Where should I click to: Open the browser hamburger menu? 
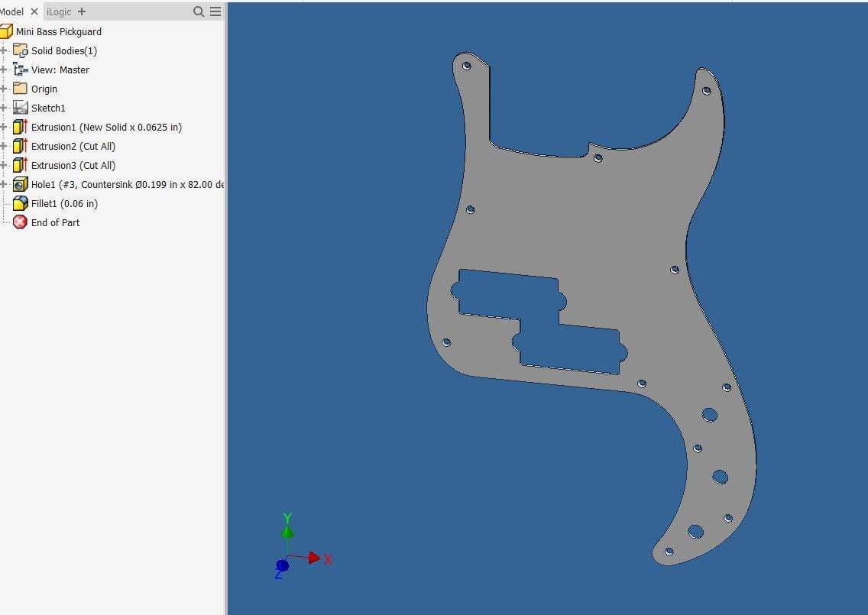click(x=215, y=11)
